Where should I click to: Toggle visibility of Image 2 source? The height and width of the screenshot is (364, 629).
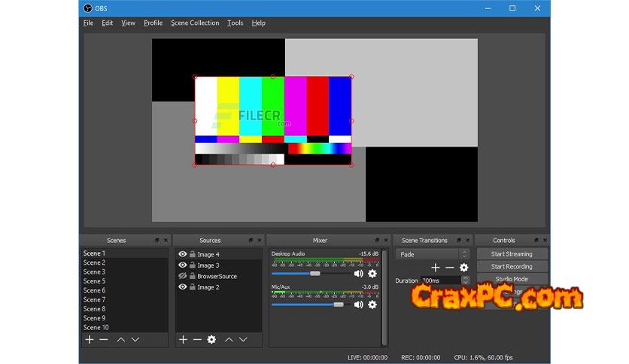(182, 287)
